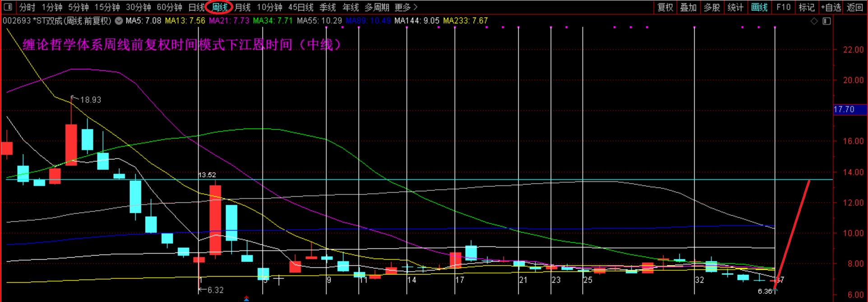Click the 标记 mark button

click(x=806, y=7)
